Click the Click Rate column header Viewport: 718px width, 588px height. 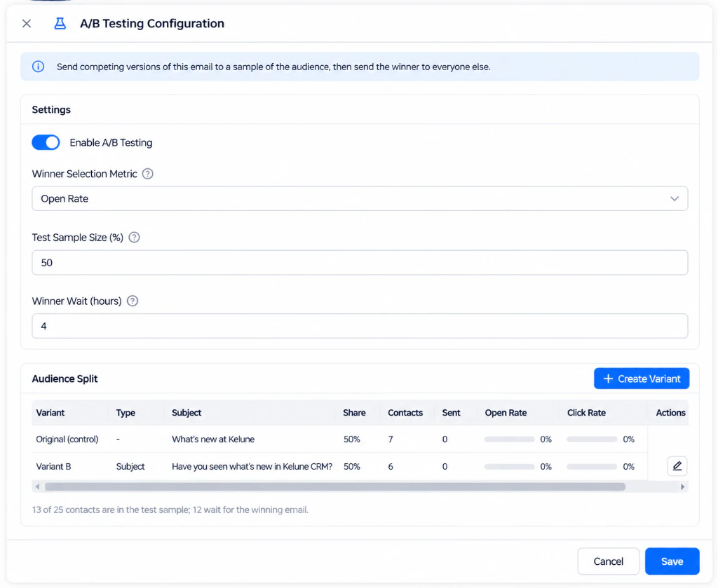point(586,413)
